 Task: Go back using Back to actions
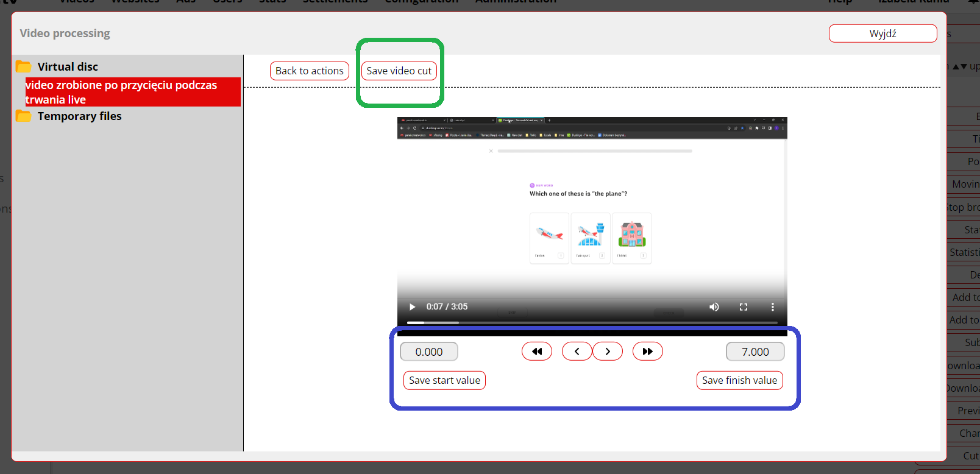[309, 71]
